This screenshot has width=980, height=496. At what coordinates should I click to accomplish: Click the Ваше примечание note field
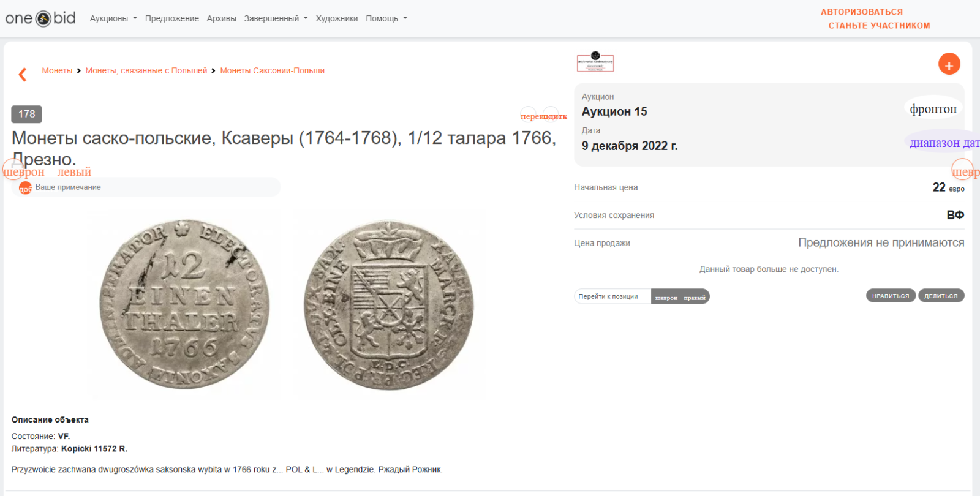[x=153, y=187]
